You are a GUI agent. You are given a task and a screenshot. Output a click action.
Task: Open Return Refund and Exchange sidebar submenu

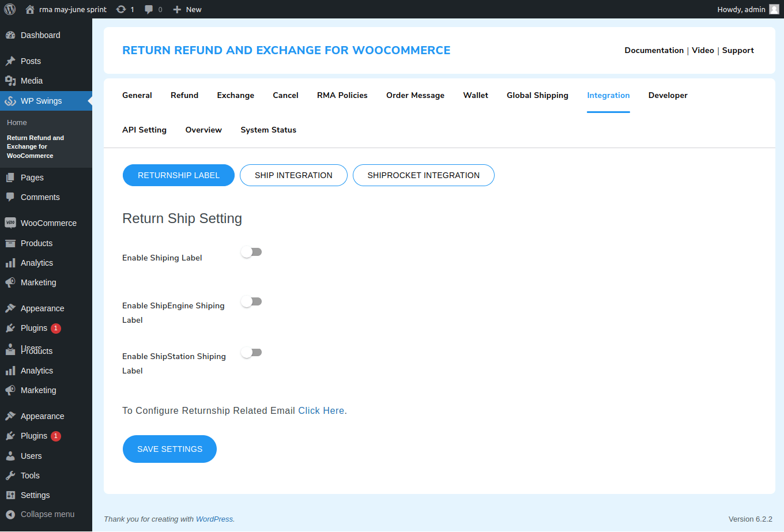point(35,146)
